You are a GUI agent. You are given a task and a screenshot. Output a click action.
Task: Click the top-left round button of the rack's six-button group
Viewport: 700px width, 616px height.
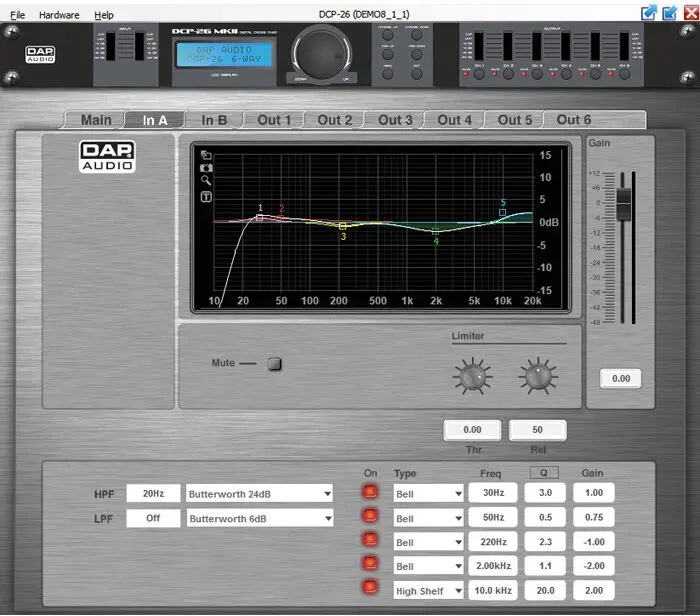pos(388,34)
